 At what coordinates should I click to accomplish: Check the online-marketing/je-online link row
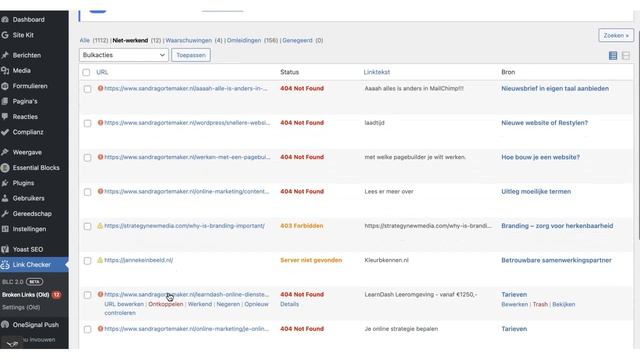tap(87, 329)
